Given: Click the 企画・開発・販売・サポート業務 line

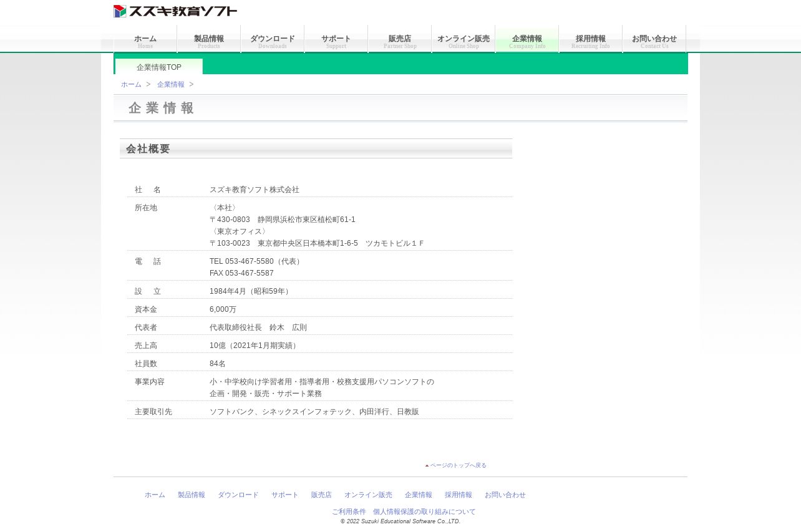Looking at the screenshot, I should coord(266,394).
